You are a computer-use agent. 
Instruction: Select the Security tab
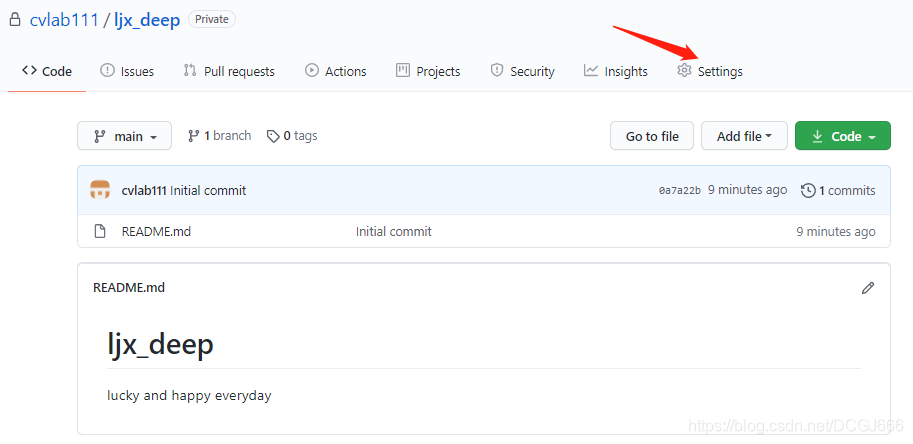[x=522, y=71]
